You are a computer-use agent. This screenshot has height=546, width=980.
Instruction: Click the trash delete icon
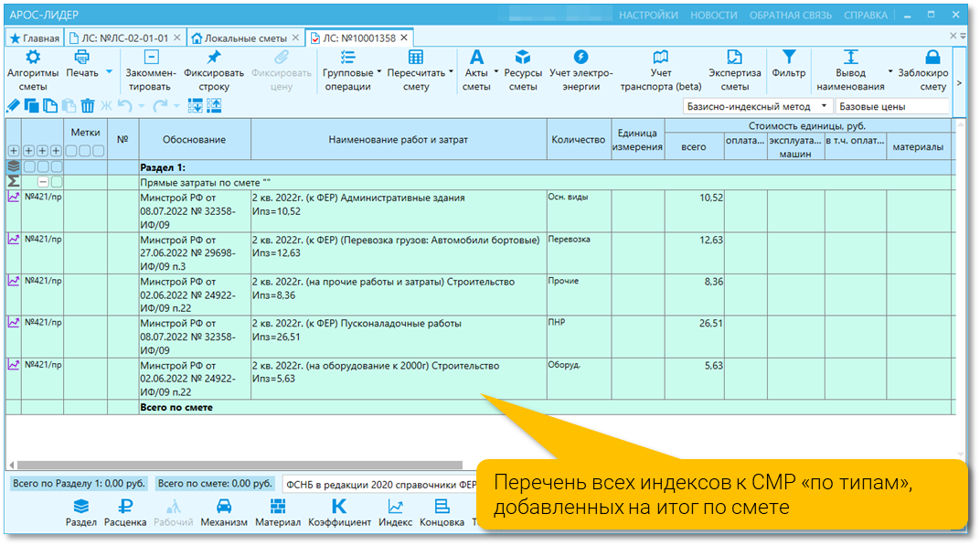88,106
